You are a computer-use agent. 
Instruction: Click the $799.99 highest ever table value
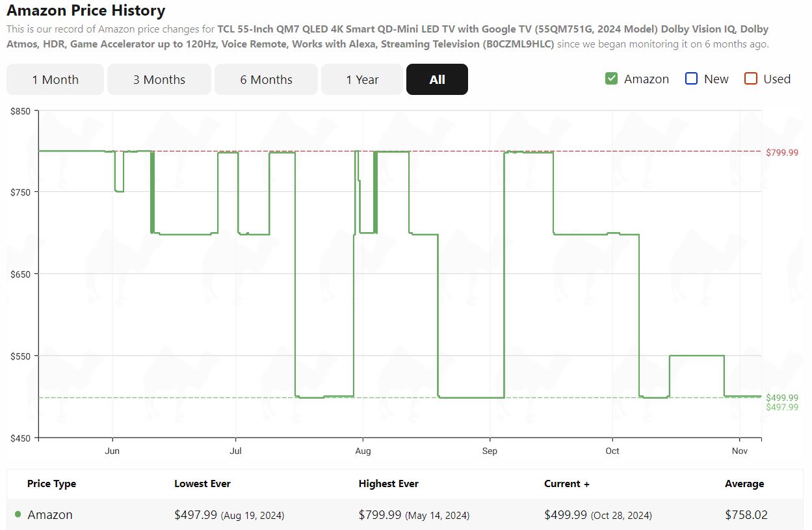point(380,514)
